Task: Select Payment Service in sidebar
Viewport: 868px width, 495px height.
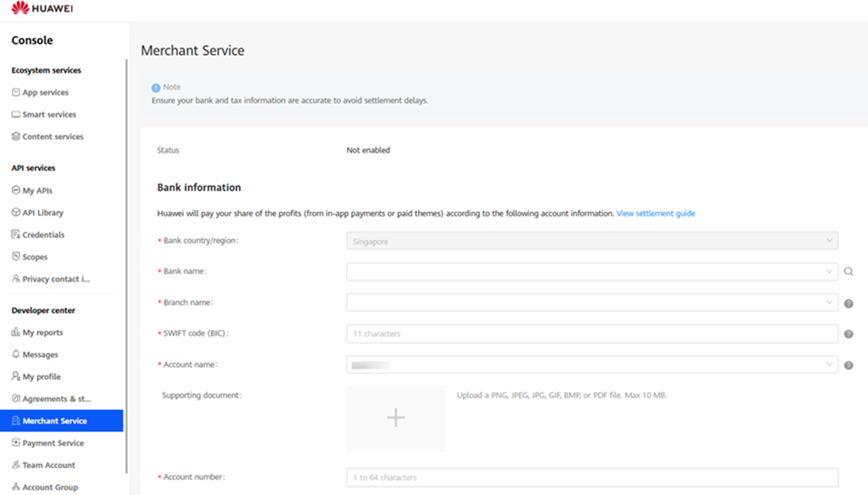Action: coord(54,444)
